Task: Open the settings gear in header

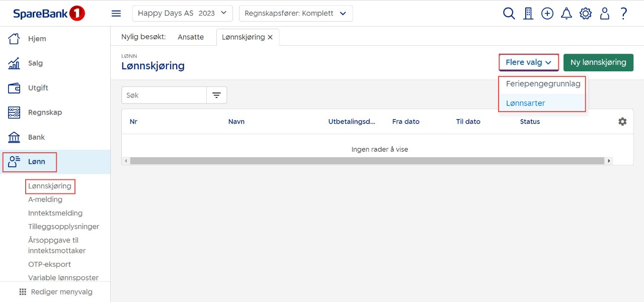Action: coord(585,14)
